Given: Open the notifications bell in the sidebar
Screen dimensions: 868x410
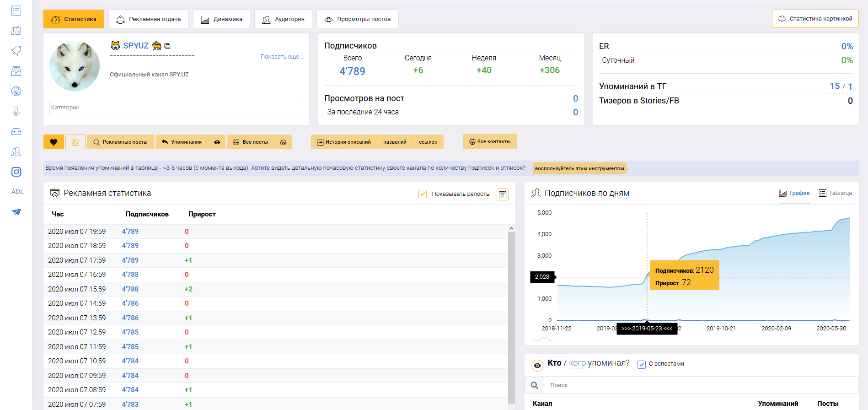Looking at the screenshot, I should pos(16,51).
